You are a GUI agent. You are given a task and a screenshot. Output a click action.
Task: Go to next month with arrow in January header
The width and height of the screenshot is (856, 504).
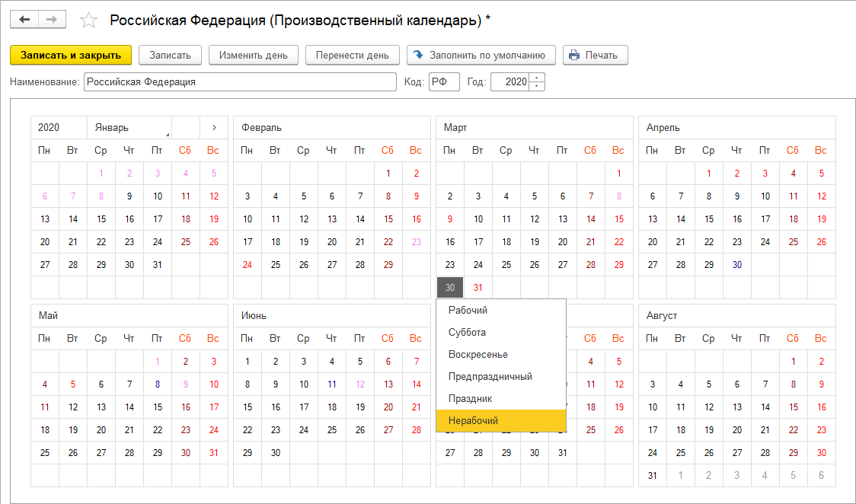tap(214, 127)
